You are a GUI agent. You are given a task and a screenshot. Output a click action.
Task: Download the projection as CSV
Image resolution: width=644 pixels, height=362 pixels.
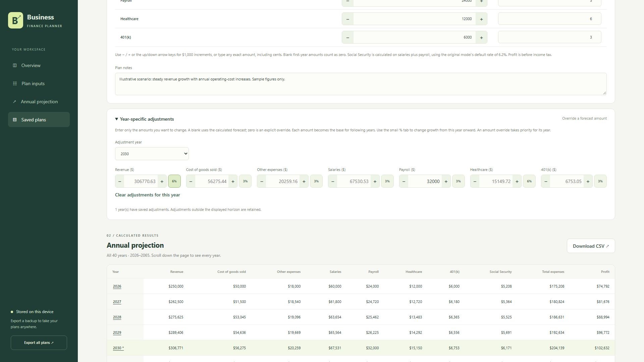click(x=591, y=246)
